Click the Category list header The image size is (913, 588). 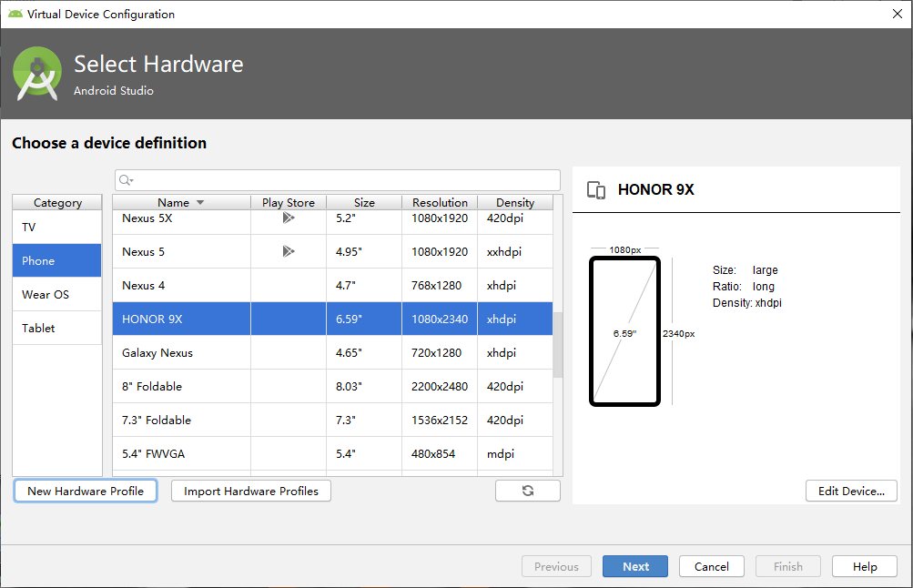pyautogui.click(x=57, y=203)
